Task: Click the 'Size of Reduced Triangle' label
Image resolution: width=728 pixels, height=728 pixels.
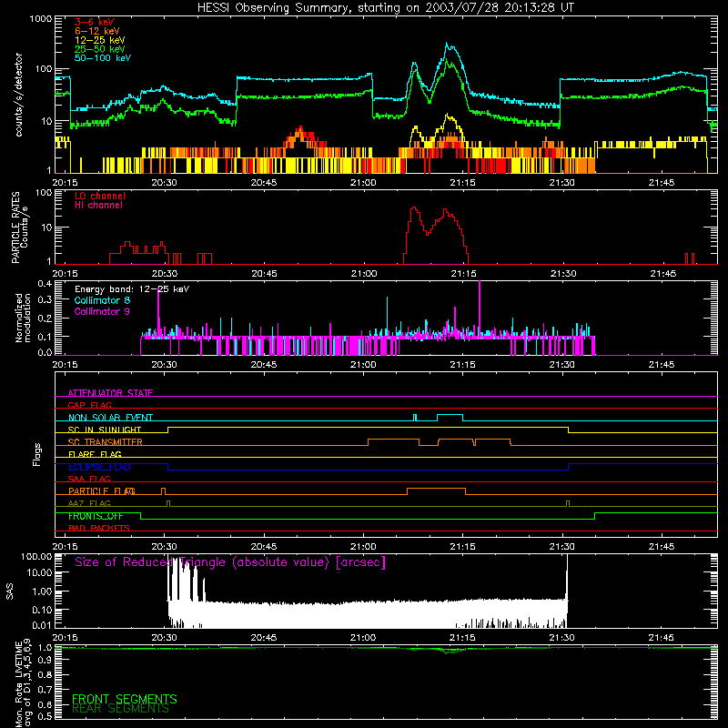Action: [230, 562]
